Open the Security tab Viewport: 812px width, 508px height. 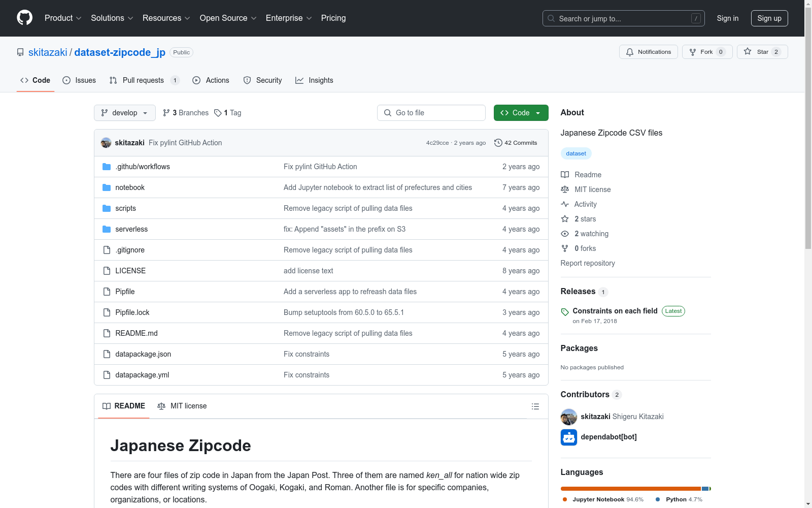tap(263, 80)
